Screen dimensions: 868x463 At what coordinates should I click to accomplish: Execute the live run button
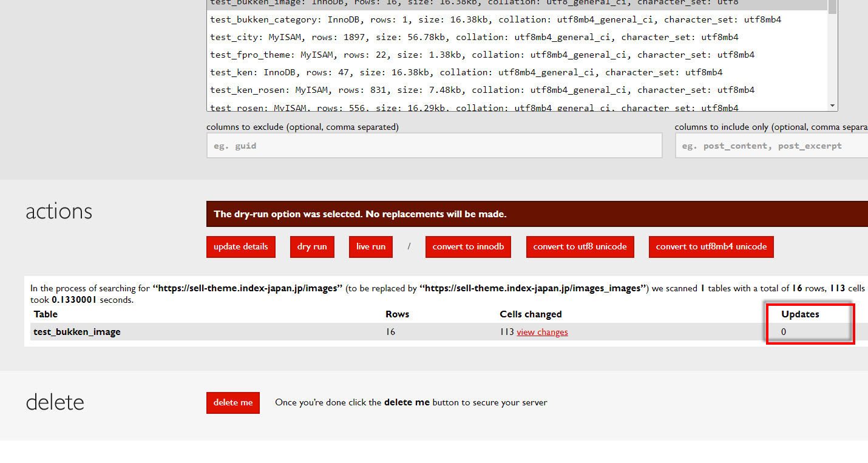(x=370, y=247)
